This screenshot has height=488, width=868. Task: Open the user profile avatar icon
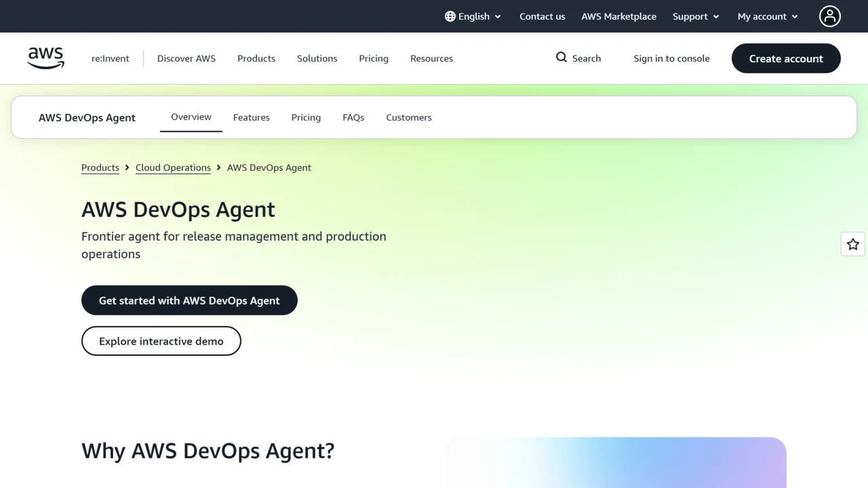[829, 16]
